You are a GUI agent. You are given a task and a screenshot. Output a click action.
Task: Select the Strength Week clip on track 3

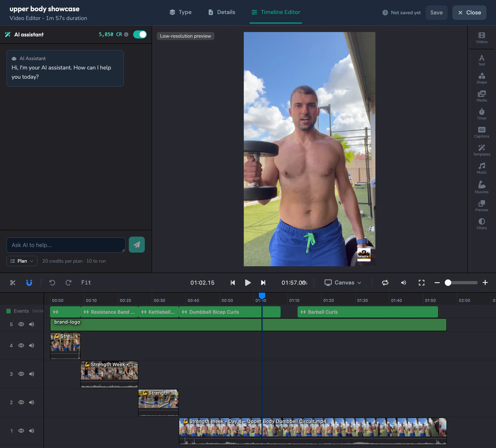pos(109,374)
